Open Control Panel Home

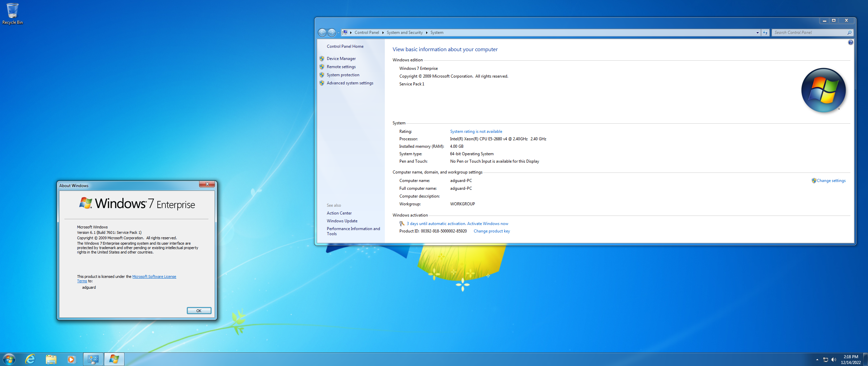tap(345, 46)
